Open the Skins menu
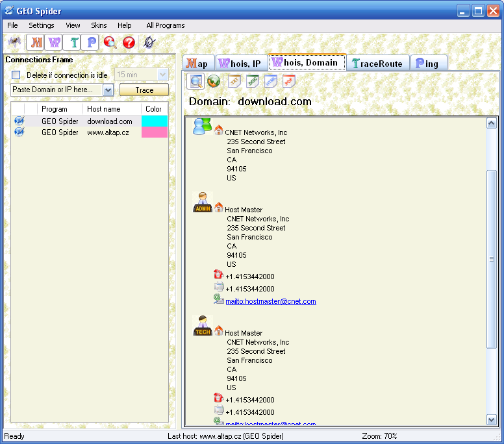Viewport: 504px width, 444px height. tap(99, 25)
